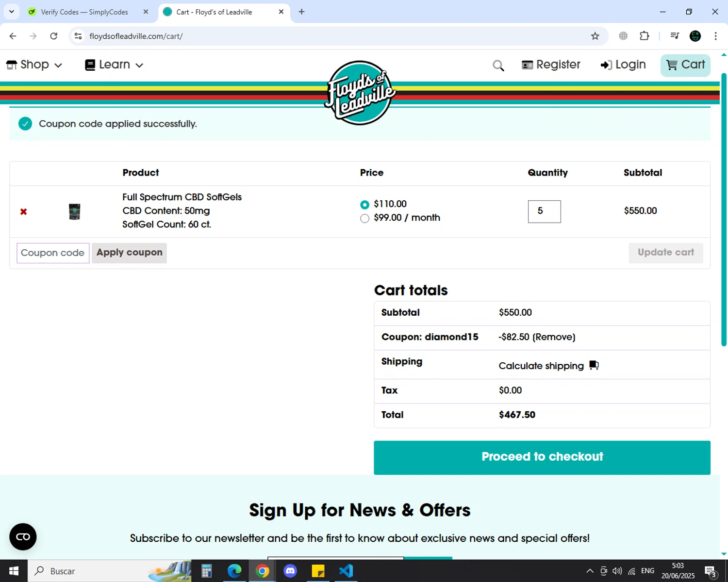Open the accessibility widget button

pyautogui.click(x=23, y=536)
